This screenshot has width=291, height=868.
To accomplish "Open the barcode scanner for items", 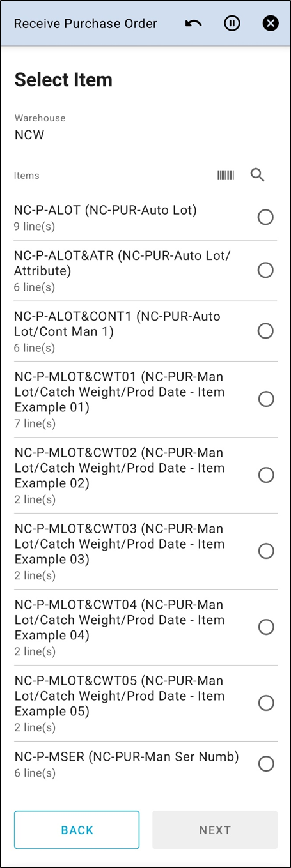I will pyautogui.click(x=226, y=175).
